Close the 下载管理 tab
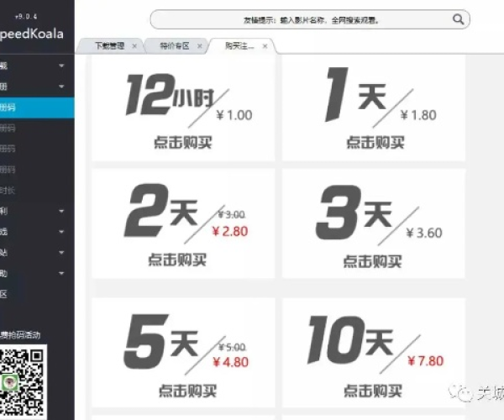Viewport: 504px width, 420px height. tap(134, 46)
